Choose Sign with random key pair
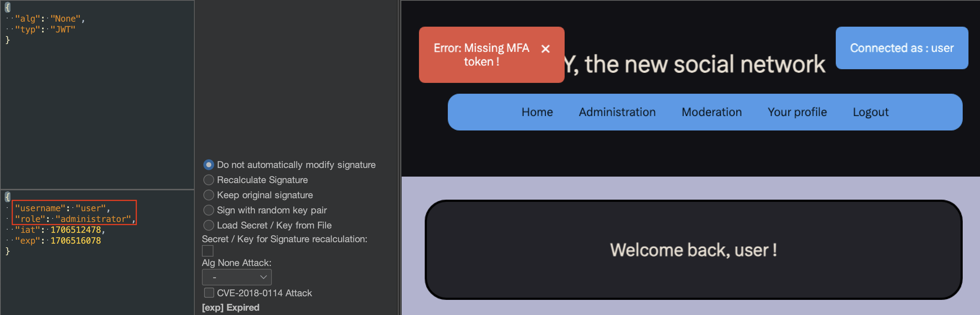The image size is (980, 315). pos(208,210)
